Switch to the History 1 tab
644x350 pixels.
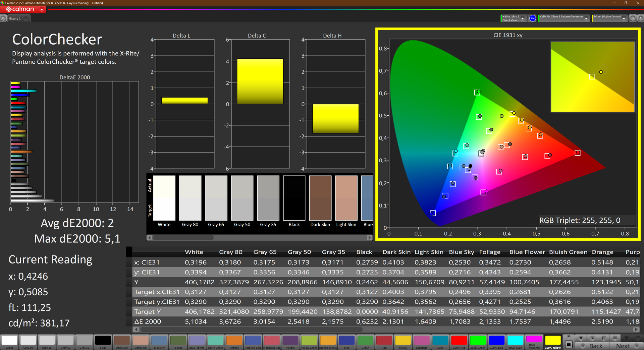coord(15,19)
